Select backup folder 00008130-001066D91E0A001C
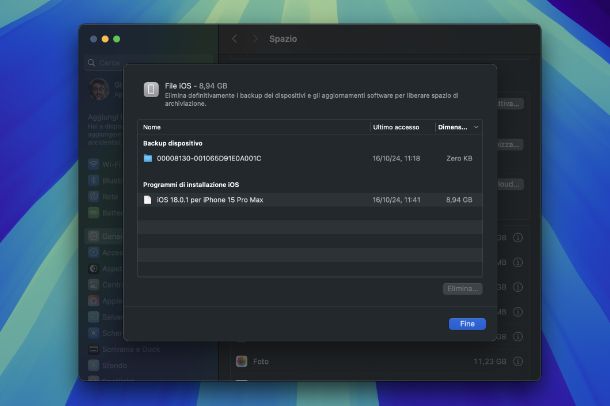610x406 pixels. click(310, 158)
